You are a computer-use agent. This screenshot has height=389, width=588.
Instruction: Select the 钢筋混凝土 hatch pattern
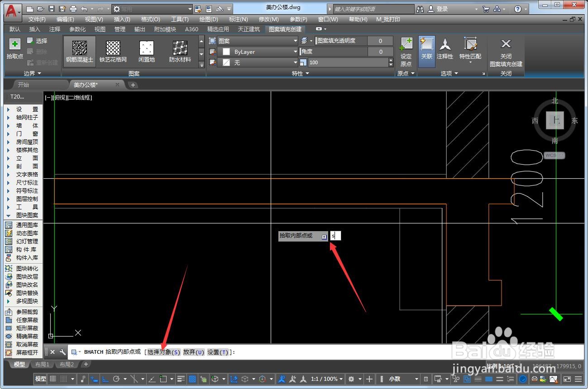pyautogui.click(x=80, y=52)
